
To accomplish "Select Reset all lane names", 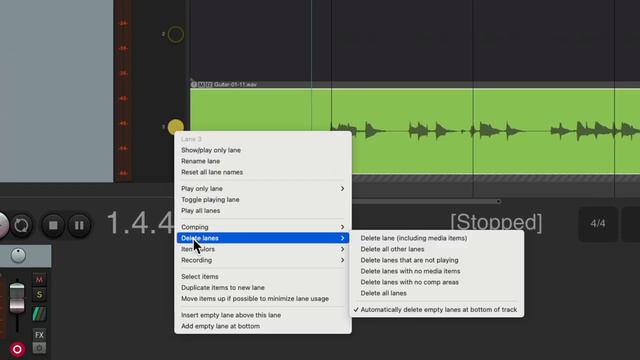I will click(x=262, y=172).
